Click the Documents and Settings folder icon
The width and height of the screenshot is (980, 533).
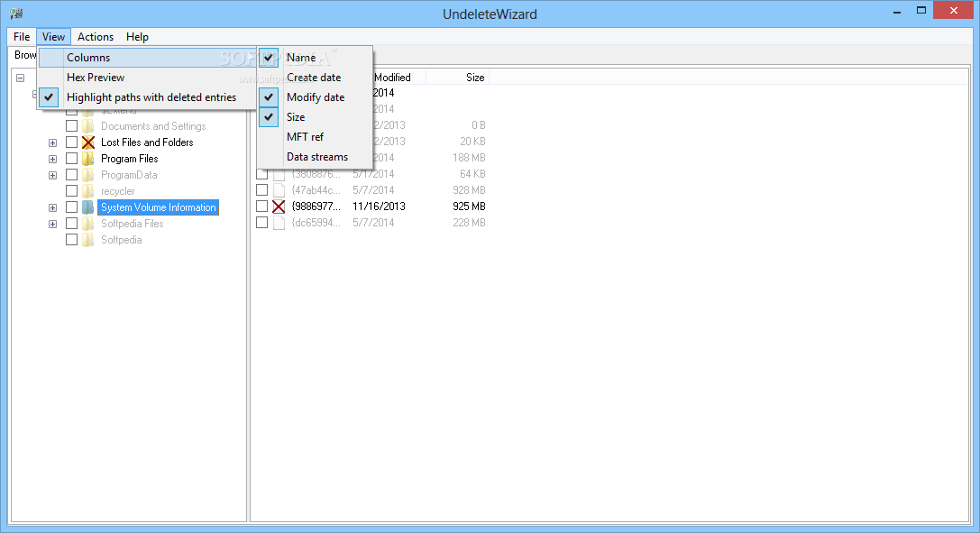(88, 126)
